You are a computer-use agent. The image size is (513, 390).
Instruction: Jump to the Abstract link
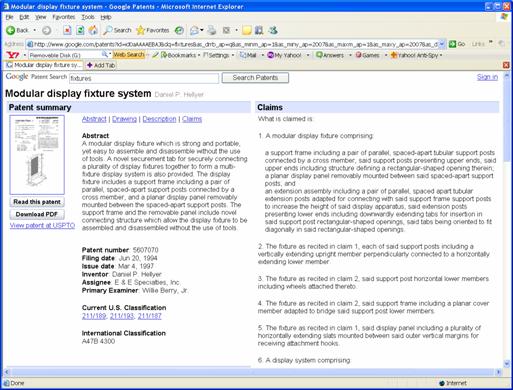click(x=94, y=119)
